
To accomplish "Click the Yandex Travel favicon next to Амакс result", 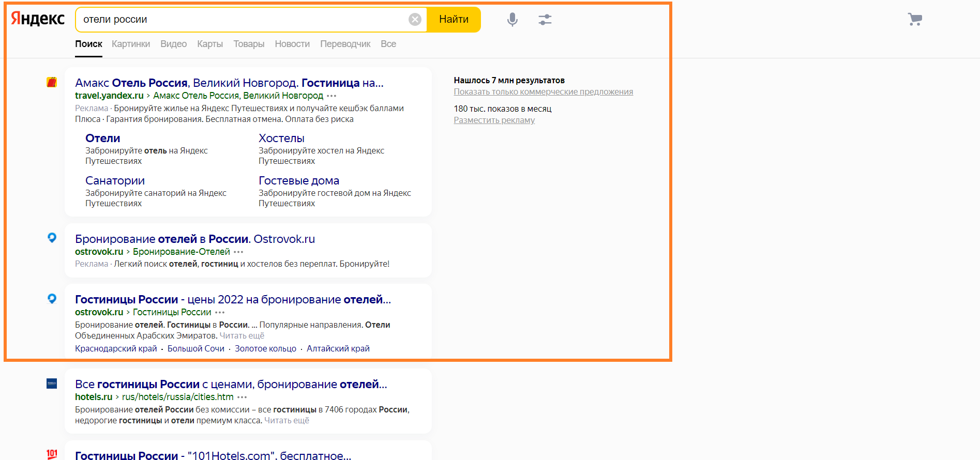I will click(x=52, y=82).
